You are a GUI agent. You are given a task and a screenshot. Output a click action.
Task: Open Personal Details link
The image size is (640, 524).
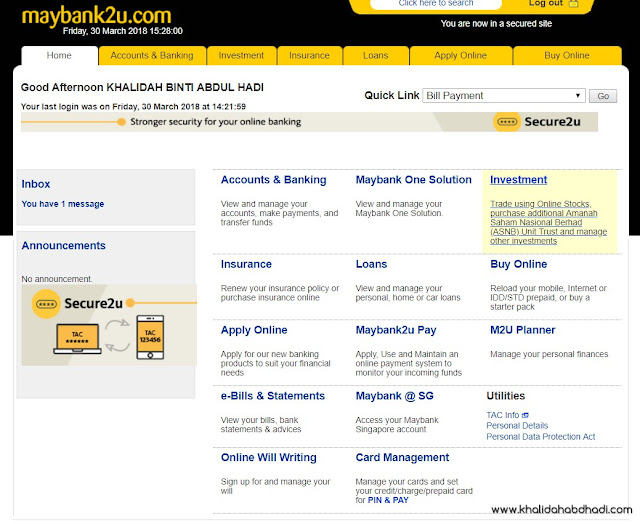tap(517, 426)
